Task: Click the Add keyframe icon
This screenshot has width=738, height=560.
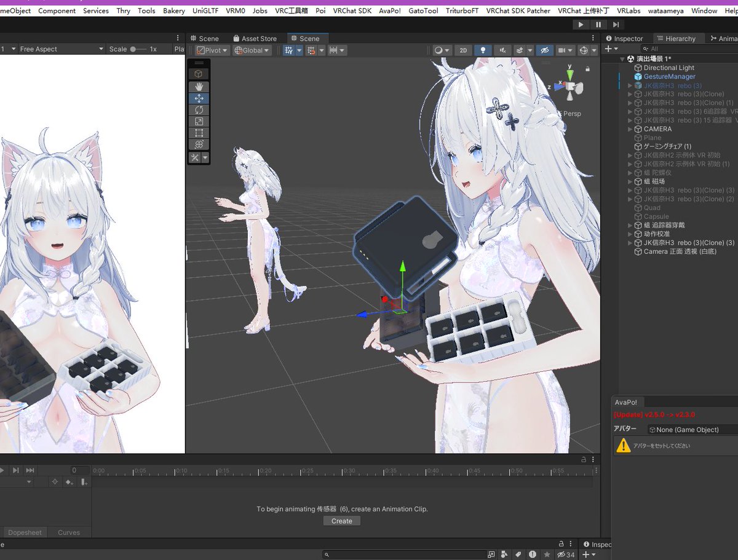Action: 69,483
